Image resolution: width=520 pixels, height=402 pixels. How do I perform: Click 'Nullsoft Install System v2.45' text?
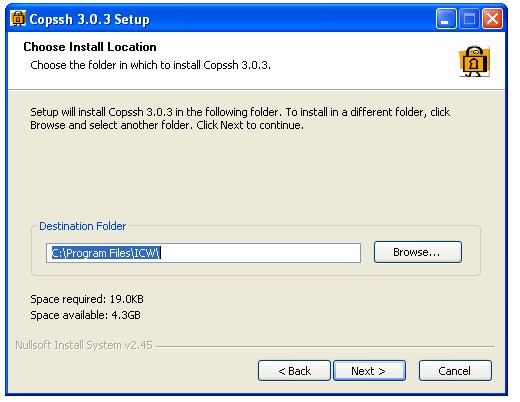pyautogui.click(x=84, y=345)
